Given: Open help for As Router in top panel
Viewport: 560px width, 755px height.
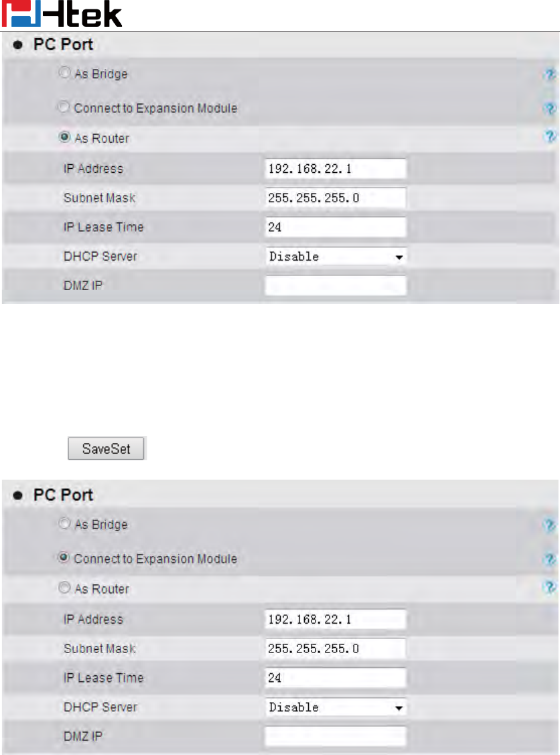Looking at the screenshot, I should tap(550, 137).
